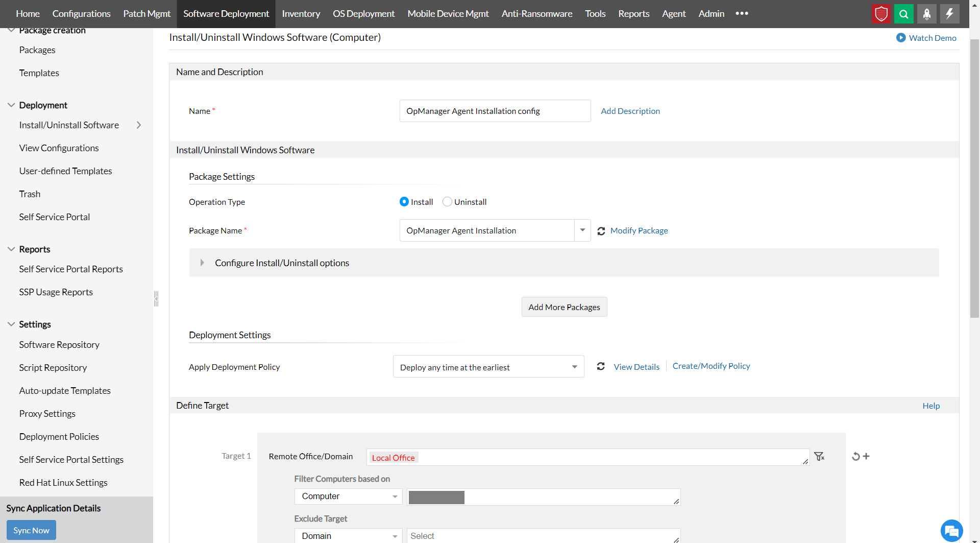980x543 pixels.
Task: Select the Install radio button
Action: tap(404, 202)
